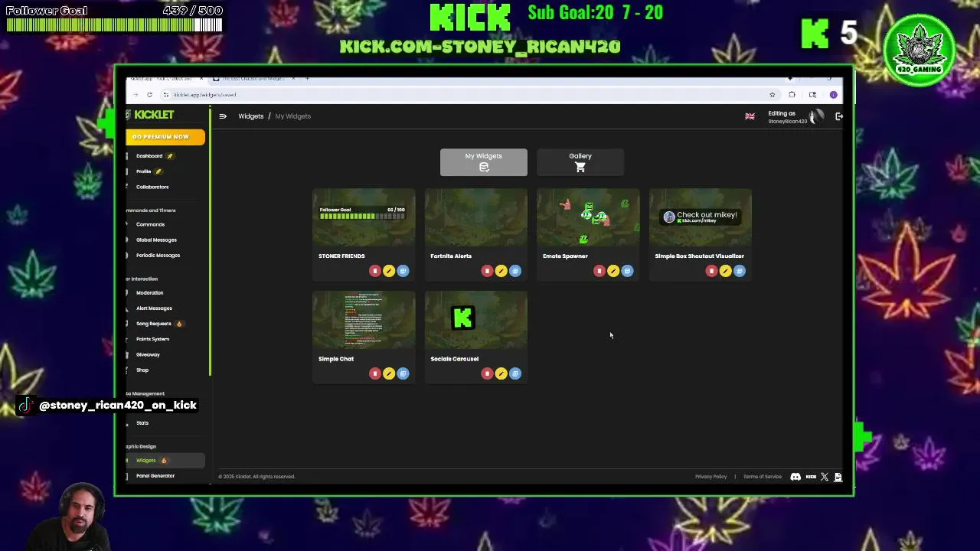Open a new browser tab

click(307, 78)
